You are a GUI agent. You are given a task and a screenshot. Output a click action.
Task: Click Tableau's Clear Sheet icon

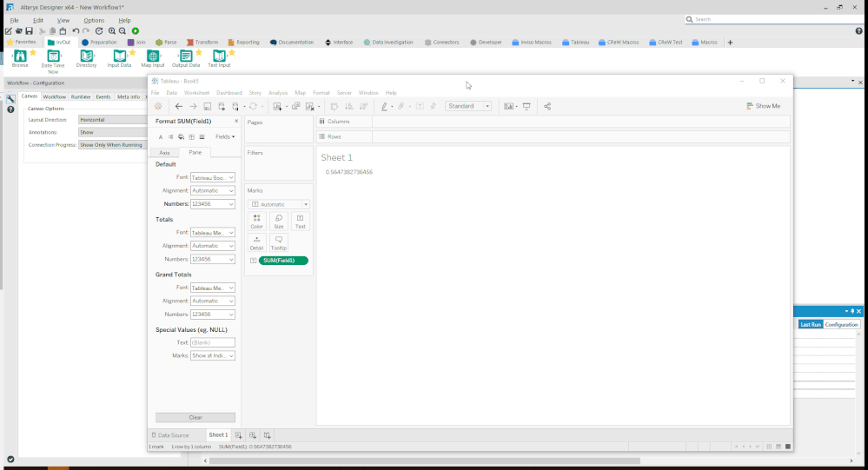coord(310,106)
